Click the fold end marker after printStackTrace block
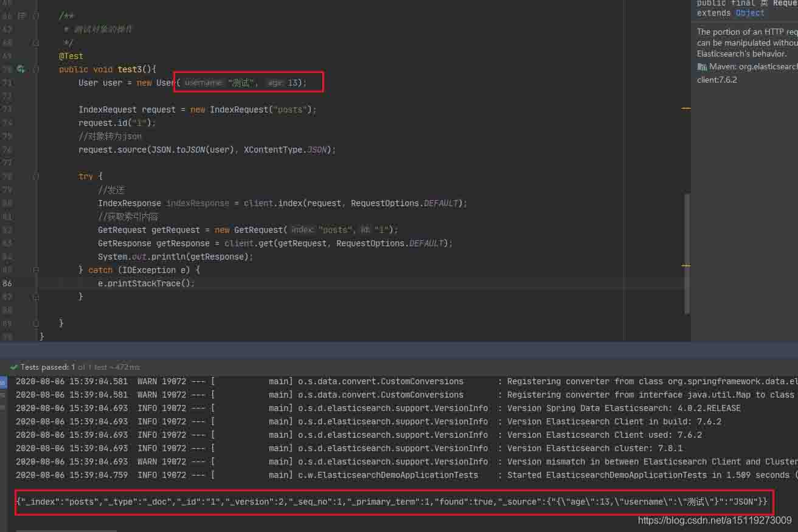Viewport: 798px width, 532px height. pos(36,297)
